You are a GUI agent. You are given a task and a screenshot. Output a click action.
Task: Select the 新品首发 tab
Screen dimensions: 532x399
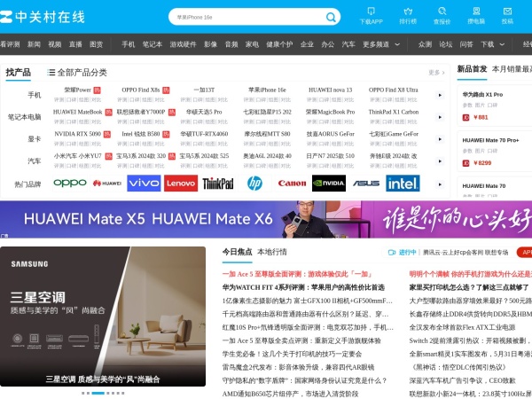[472, 69]
